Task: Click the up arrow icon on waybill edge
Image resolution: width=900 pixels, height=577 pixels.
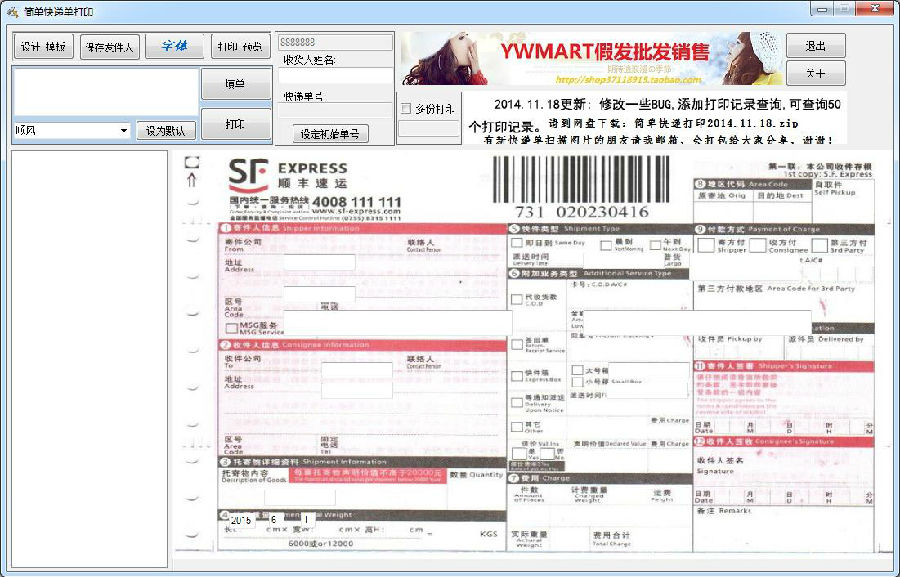Action: [x=192, y=180]
